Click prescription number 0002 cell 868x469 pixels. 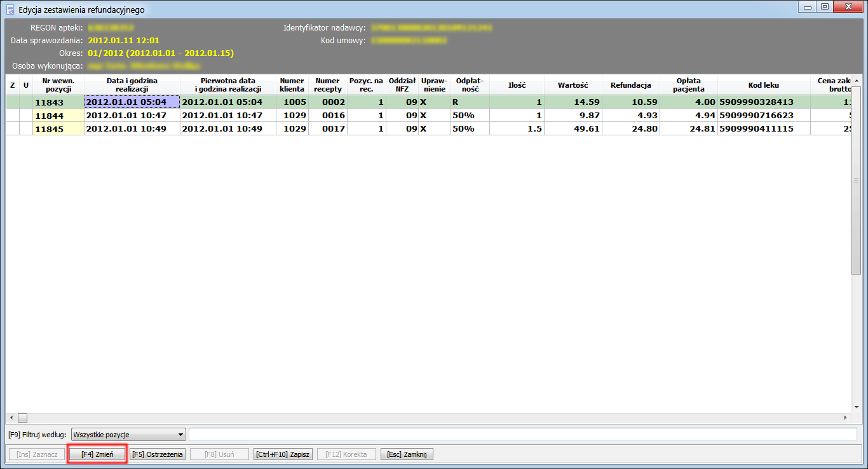(328, 102)
